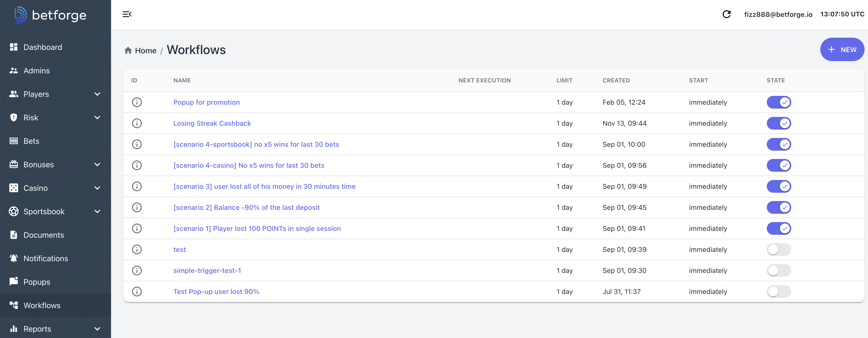Open info for Popup for promotion workflow
Screen dimensions: 868x338
coord(137,102)
